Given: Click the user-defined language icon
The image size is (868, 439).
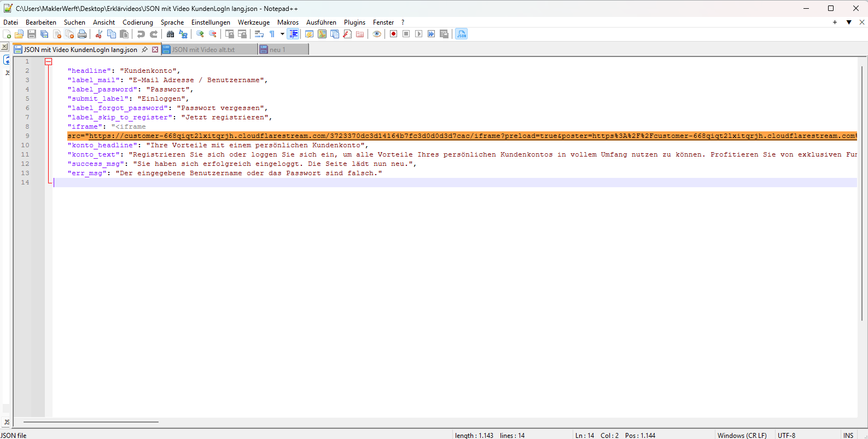Looking at the screenshot, I should click(310, 34).
